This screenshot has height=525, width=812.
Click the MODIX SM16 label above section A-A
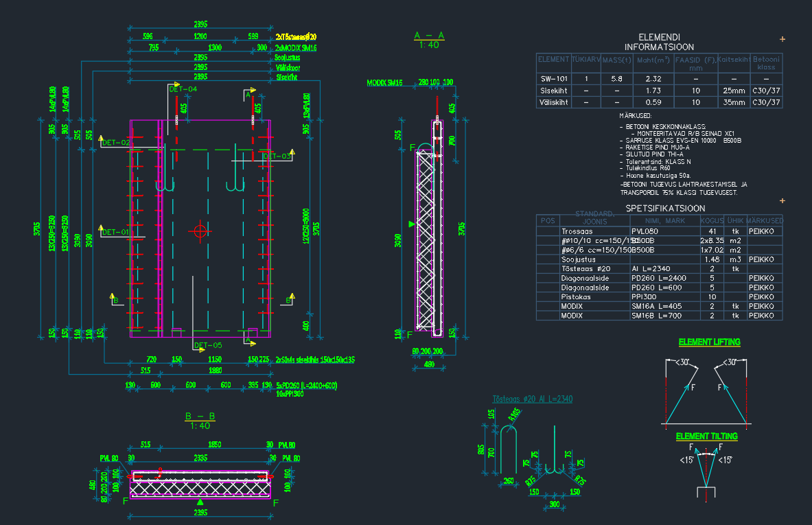tap(384, 83)
